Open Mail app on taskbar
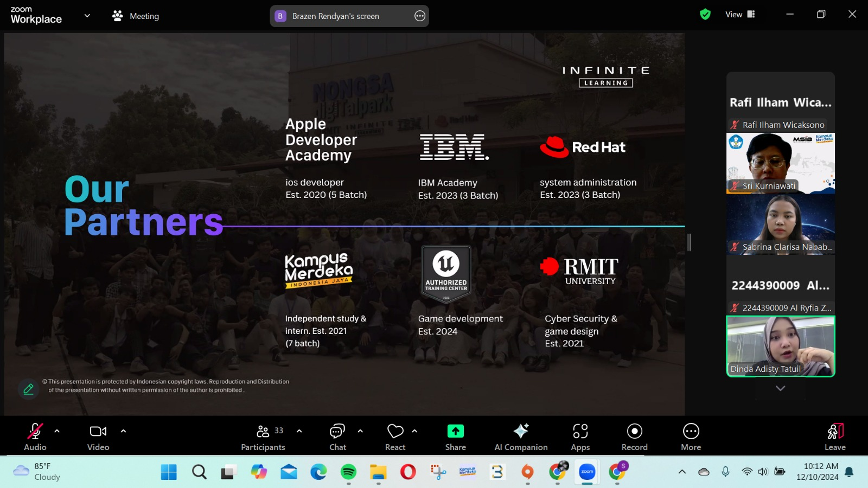This screenshot has width=868, height=488. (289, 472)
